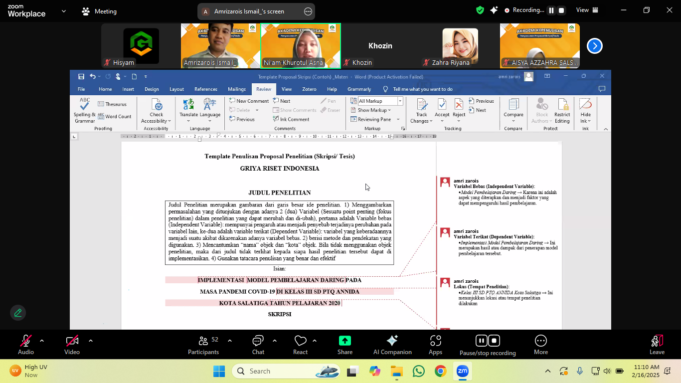Open the Meeting info tab

(99, 11)
